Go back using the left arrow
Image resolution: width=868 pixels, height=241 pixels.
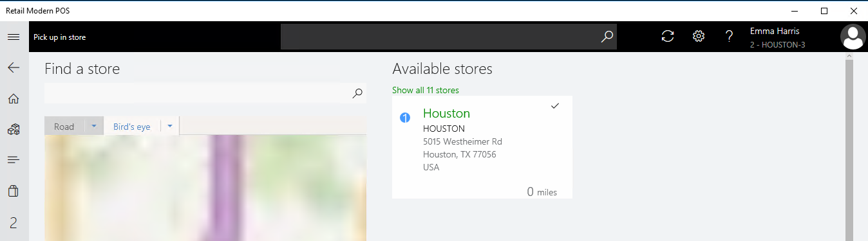point(14,67)
